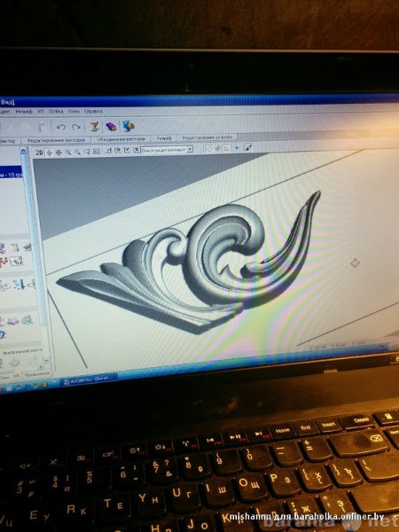
Task: Open the Окно menu
Action: pyautogui.click(x=74, y=111)
